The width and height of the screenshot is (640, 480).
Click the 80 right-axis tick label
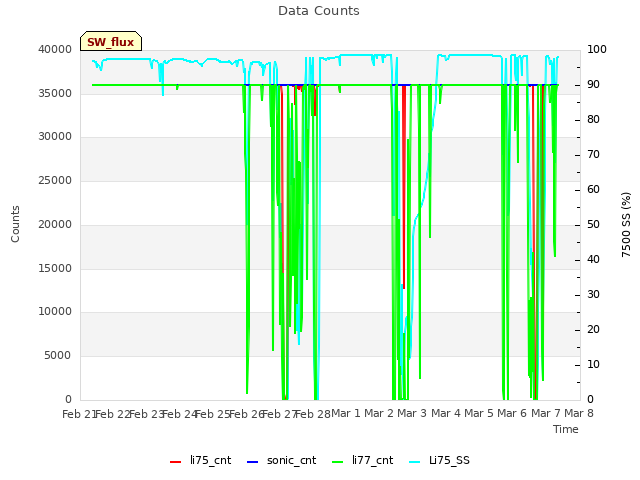(593, 120)
